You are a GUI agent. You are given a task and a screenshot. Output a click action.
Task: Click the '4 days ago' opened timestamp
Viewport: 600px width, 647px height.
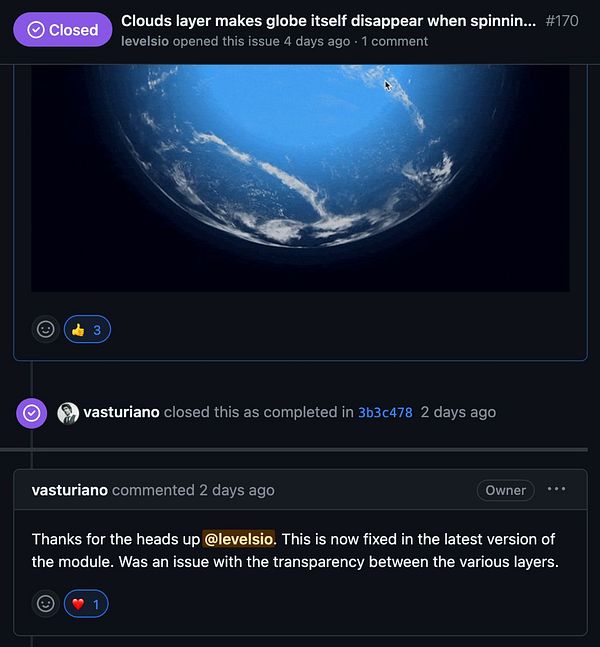click(x=317, y=42)
